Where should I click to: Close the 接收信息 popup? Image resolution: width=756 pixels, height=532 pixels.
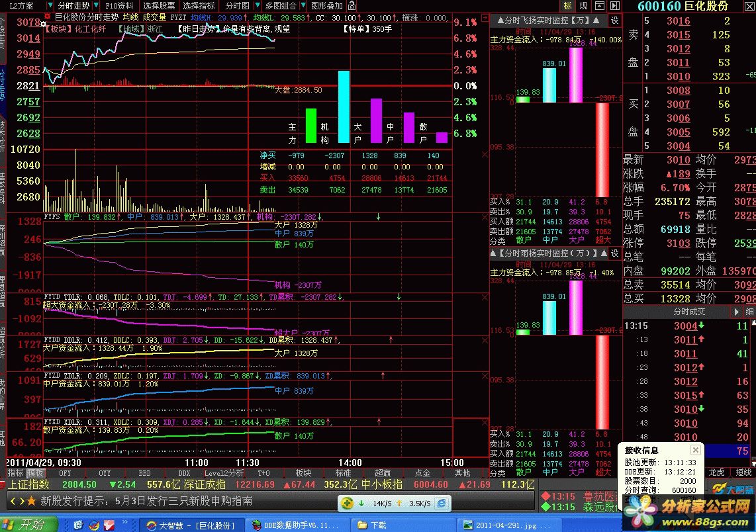pyautogui.click(x=695, y=450)
